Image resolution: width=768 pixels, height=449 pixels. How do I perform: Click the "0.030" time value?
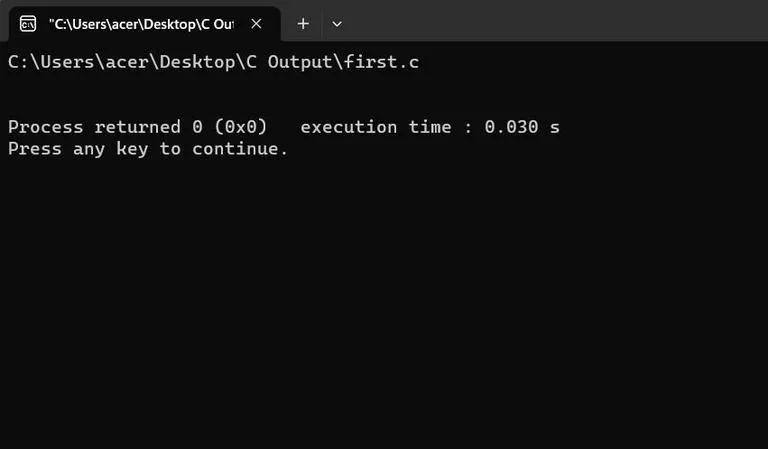(512, 127)
